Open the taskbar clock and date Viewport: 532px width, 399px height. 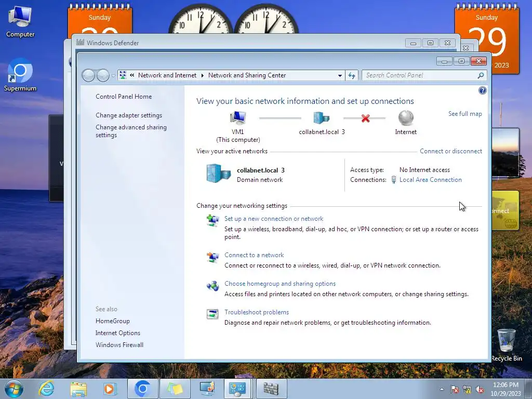pos(506,389)
